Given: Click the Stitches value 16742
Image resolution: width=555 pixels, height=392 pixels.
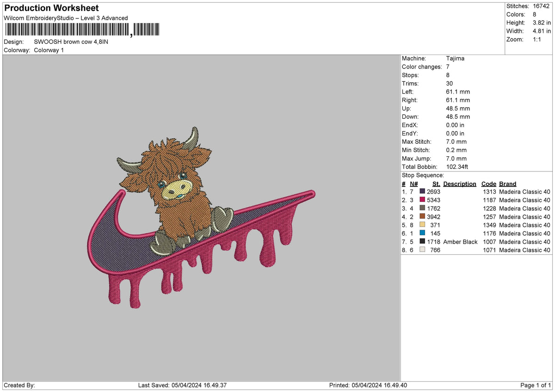Looking at the screenshot, I should click(542, 6).
